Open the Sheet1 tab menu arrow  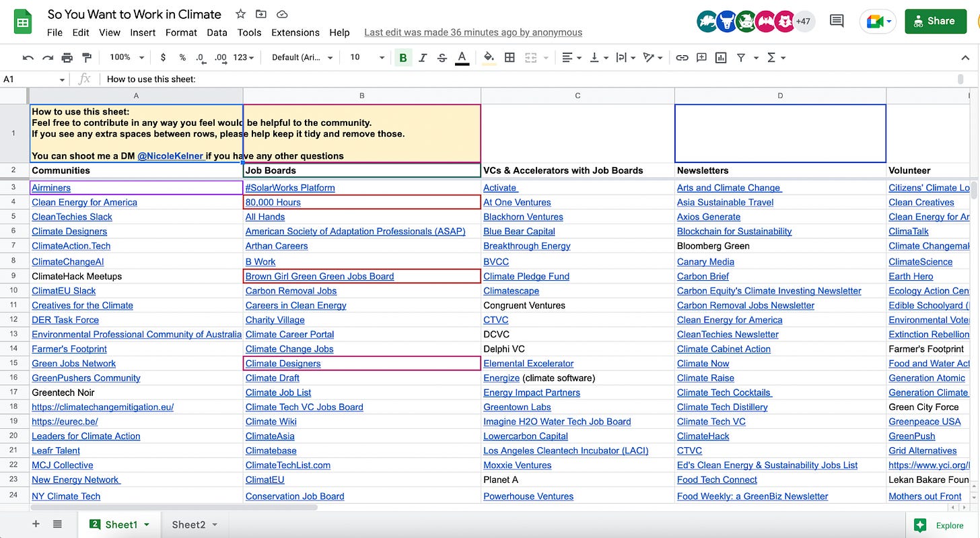click(147, 525)
